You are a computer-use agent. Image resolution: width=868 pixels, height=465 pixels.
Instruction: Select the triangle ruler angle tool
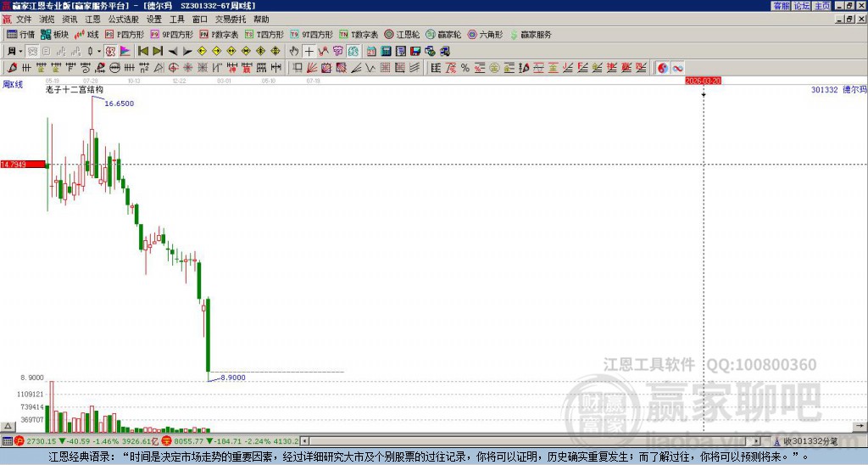coord(159,68)
